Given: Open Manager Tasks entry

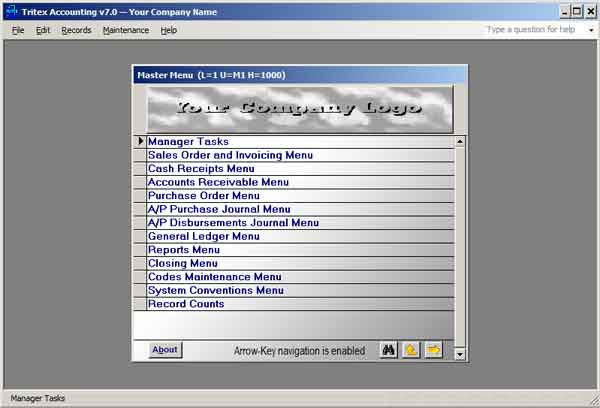Looking at the screenshot, I should [300, 142].
